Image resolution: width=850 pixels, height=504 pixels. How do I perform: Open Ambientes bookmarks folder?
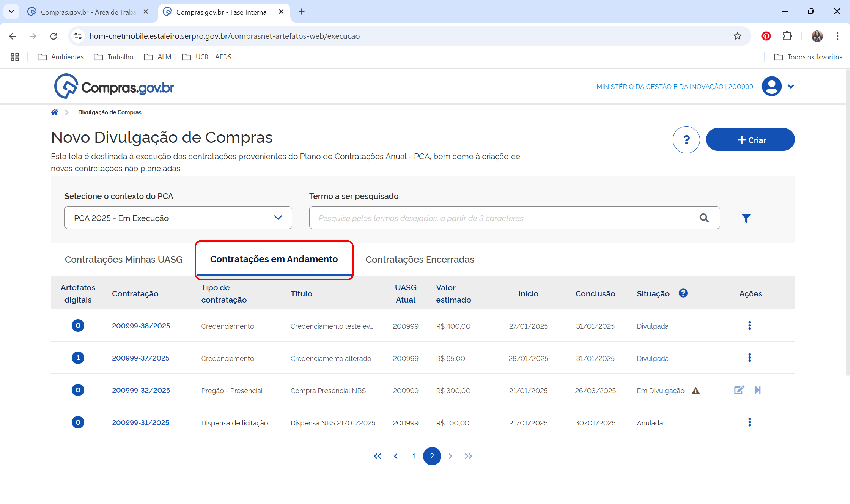point(60,57)
